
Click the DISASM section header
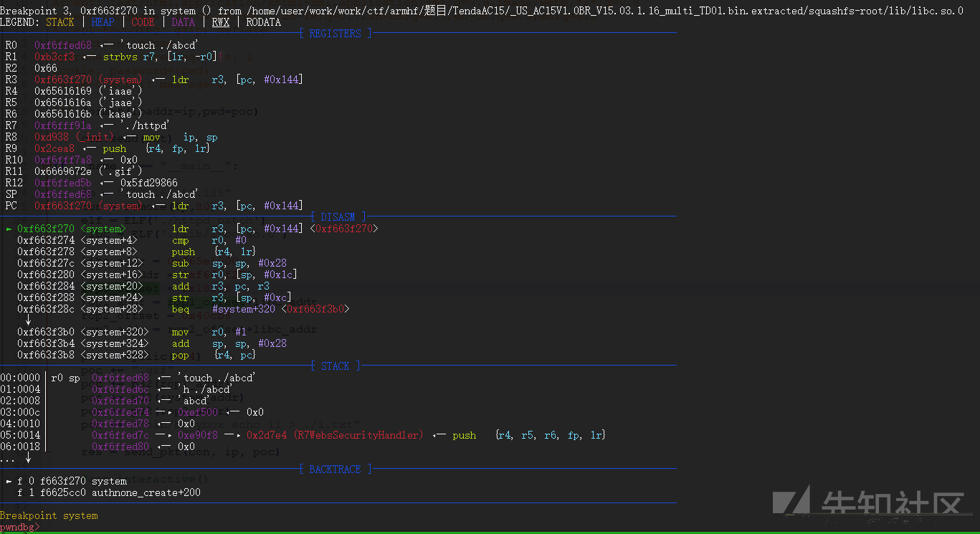pos(338,216)
